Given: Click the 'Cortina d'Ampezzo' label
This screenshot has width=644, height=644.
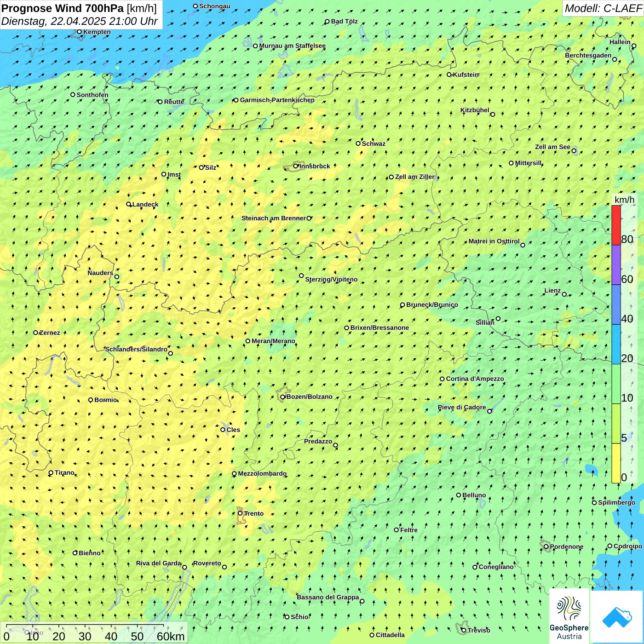Looking at the screenshot, I should pyautogui.click(x=475, y=379).
